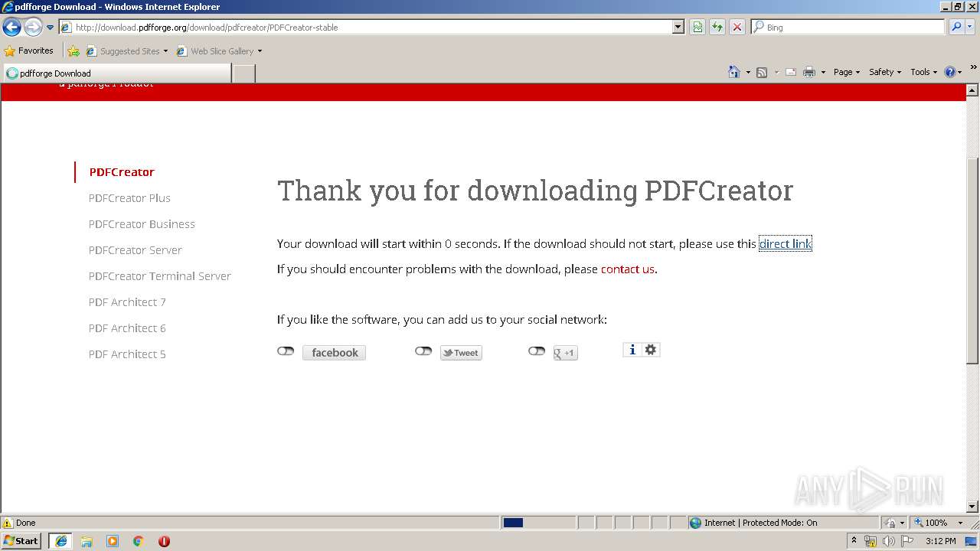Open the Favorites center
Image resolution: width=980 pixels, height=551 pixels.
pos(29,51)
